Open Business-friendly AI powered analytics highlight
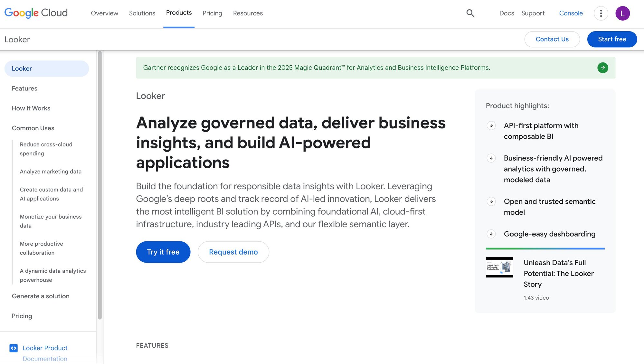644x364 pixels. [553, 169]
